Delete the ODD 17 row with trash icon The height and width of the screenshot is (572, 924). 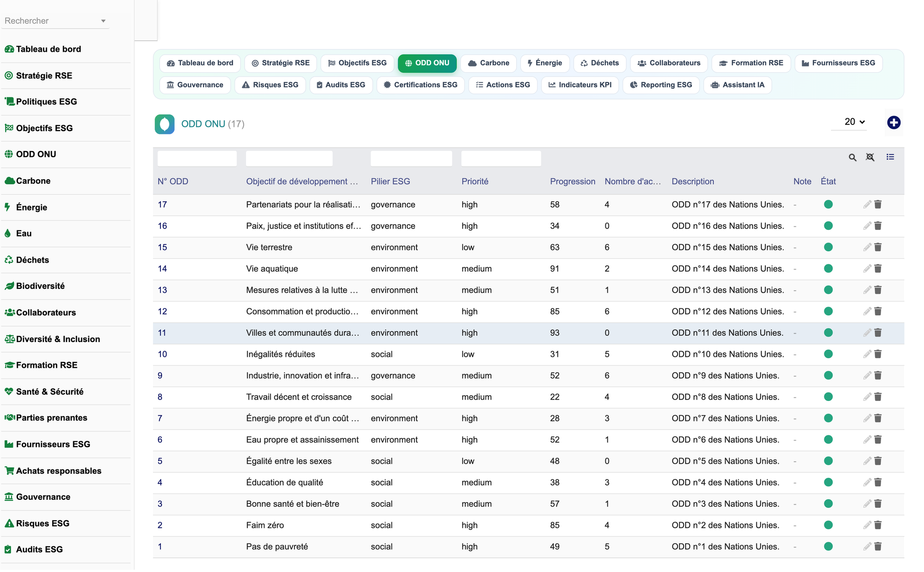click(878, 204)
